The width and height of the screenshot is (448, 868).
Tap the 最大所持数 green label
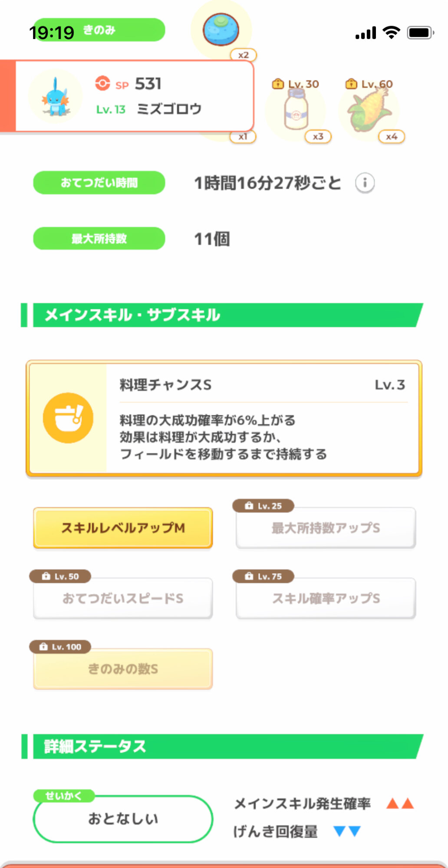pos(99,238)
